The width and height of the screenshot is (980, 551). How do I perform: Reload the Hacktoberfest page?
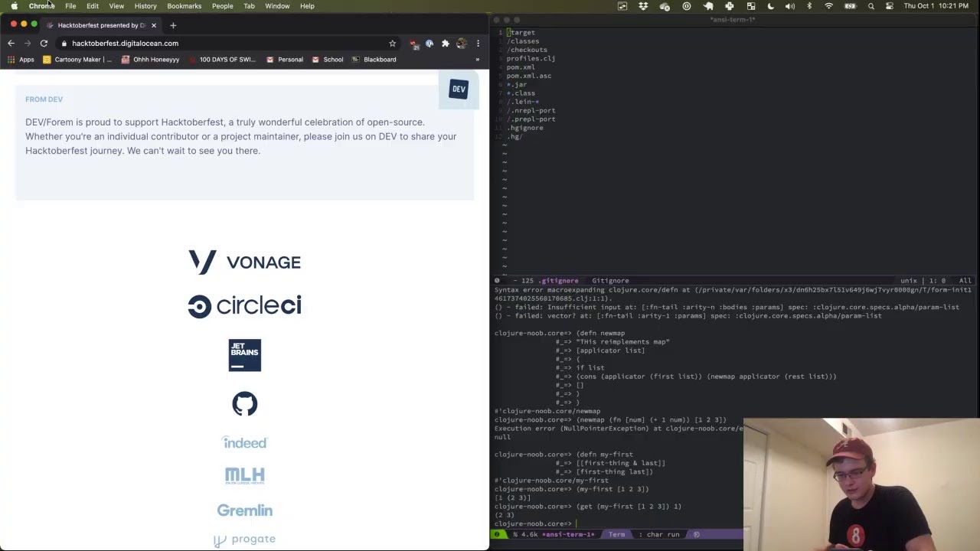pyautogui.click(x=44, y=44)
